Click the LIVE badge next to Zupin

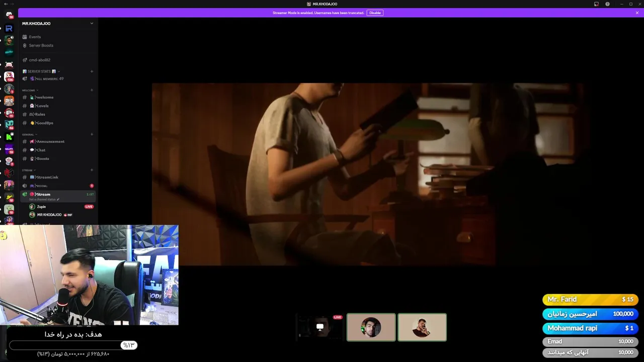(x=89, y=207)
